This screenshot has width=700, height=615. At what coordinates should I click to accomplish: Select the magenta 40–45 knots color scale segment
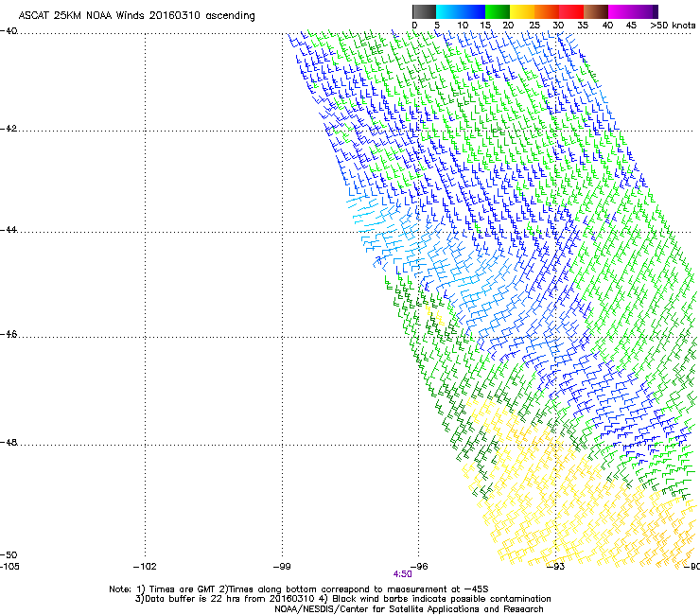tap(621, 11)
